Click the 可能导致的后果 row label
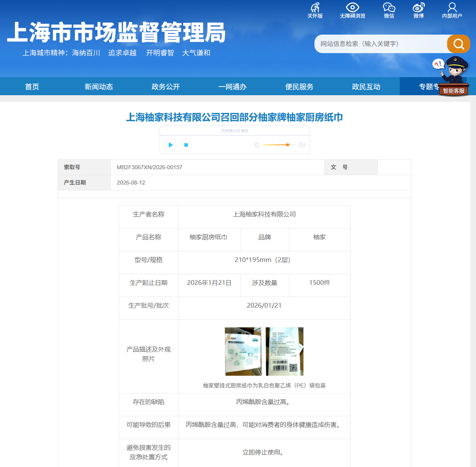The height and width of the screenshot is (467, 476). (149, 425)
